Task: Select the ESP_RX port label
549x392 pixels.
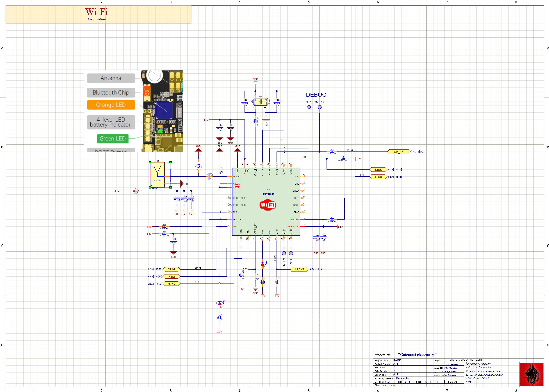Action: click(398, 152)
